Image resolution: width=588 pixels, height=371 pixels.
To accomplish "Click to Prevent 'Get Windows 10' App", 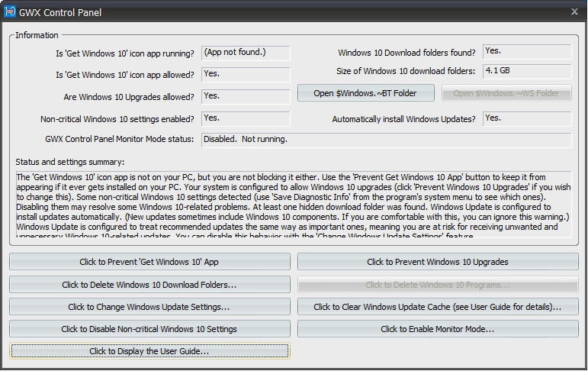I will tap(149, 262).
